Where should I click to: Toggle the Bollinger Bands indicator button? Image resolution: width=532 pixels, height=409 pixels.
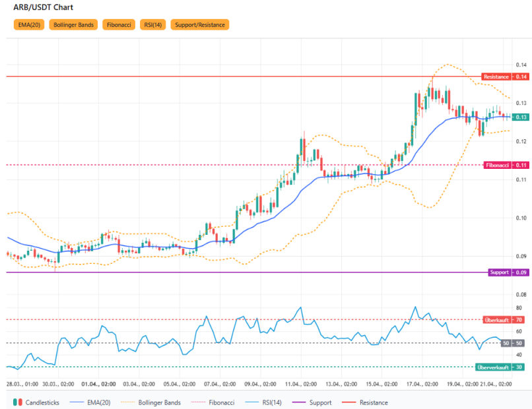pyautogui.click(x=73, y=25)
